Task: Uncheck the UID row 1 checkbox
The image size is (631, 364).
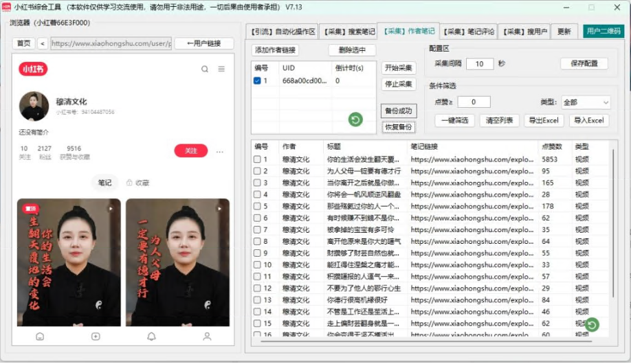Action: [x=257, y=81]
